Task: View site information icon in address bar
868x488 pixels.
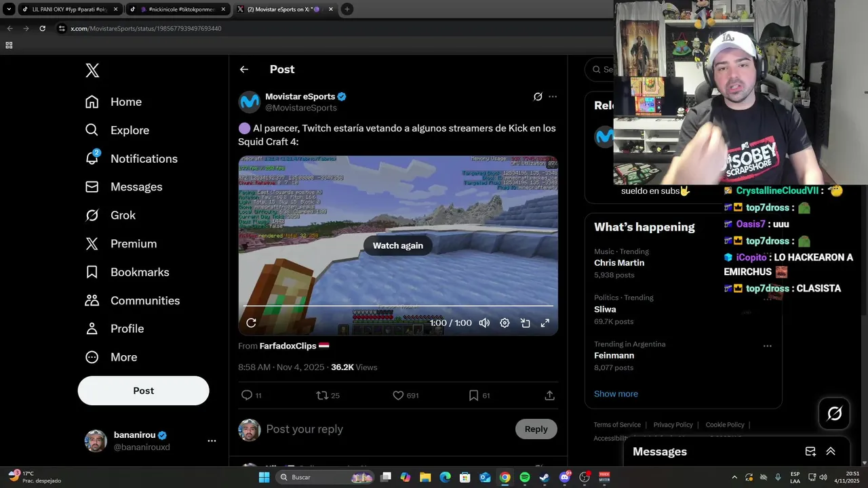Action: [x=62, y=28]
